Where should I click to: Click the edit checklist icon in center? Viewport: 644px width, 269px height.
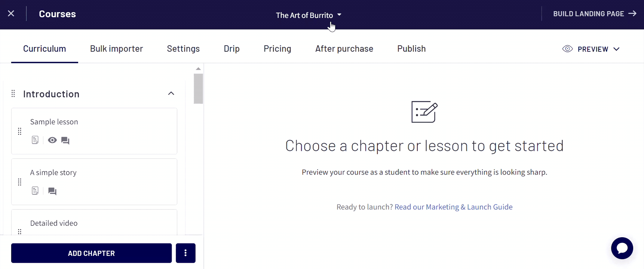[424, 111]
